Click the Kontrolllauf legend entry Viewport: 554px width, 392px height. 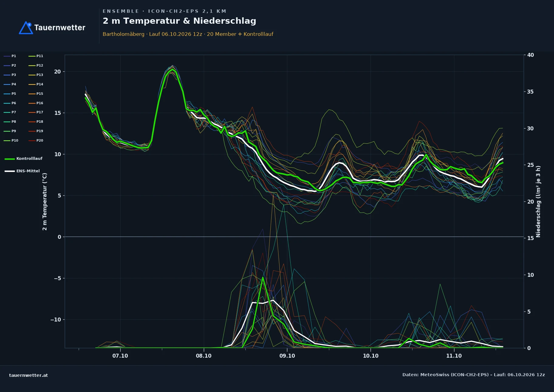(23, 159)
